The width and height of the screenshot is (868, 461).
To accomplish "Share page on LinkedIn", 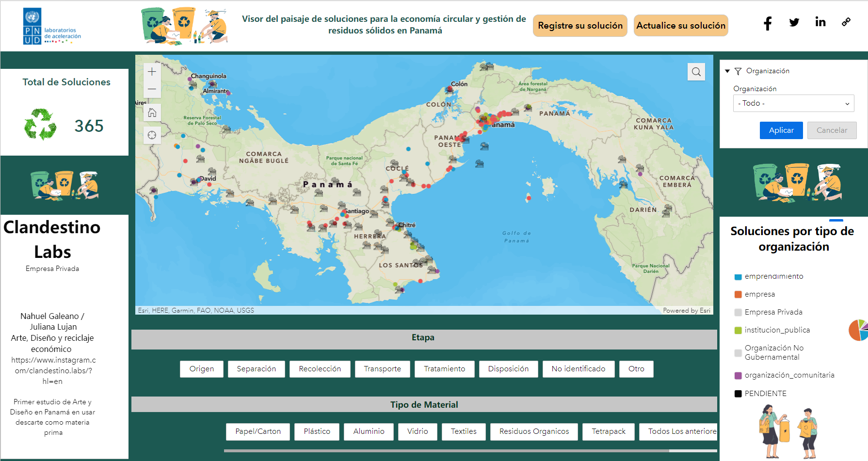I will coord(820,22).
